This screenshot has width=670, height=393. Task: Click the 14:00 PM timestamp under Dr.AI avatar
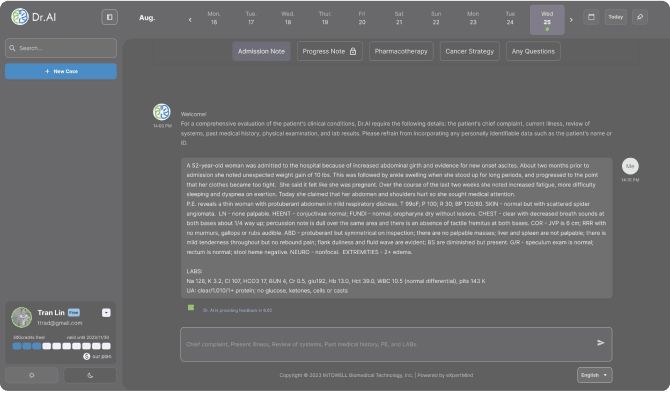point(162,126)
